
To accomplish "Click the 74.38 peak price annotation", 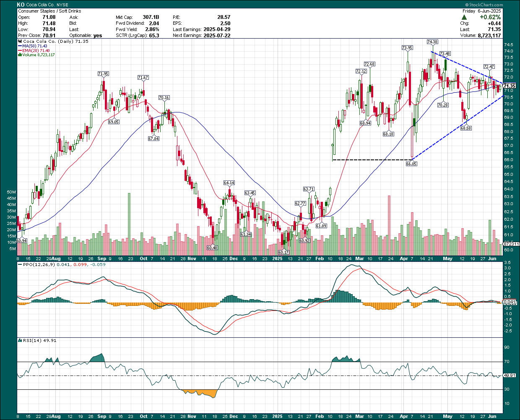I will click(432, 42).
